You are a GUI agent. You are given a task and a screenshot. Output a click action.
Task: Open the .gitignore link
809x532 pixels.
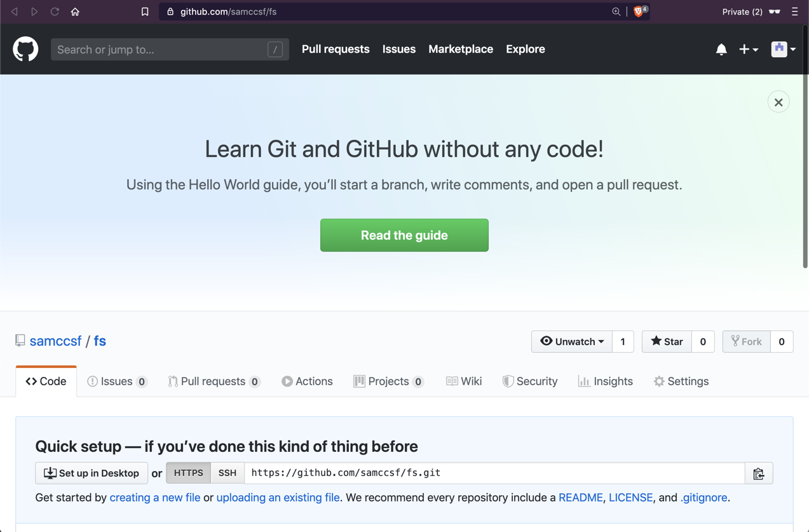click(704, 498)
